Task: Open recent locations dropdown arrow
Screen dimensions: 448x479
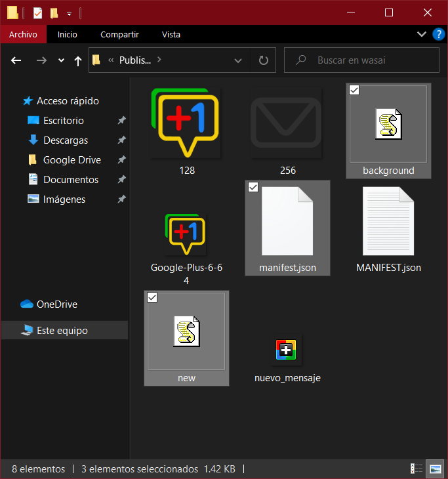Action: tap(62, 60)
